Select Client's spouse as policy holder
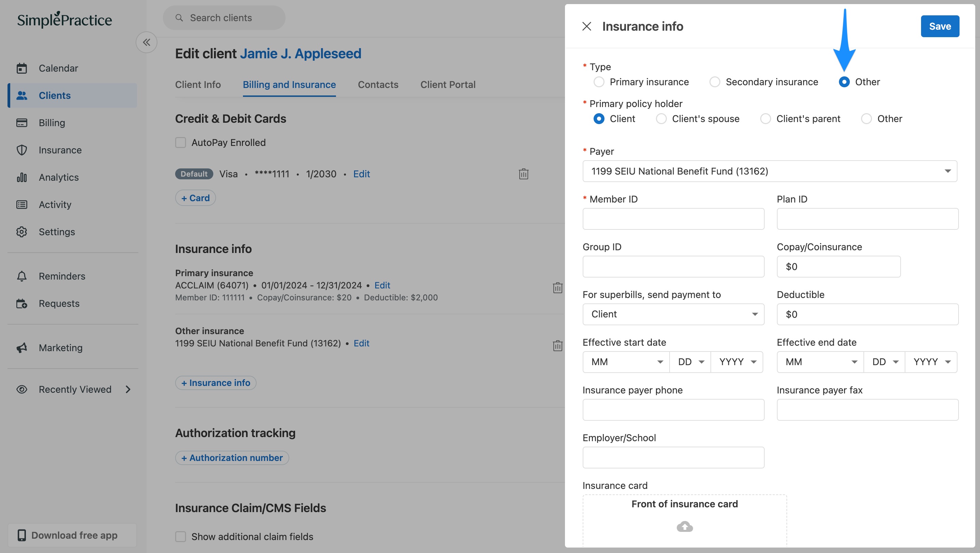This screenshot has width=980, height=553. pos(661,119)
